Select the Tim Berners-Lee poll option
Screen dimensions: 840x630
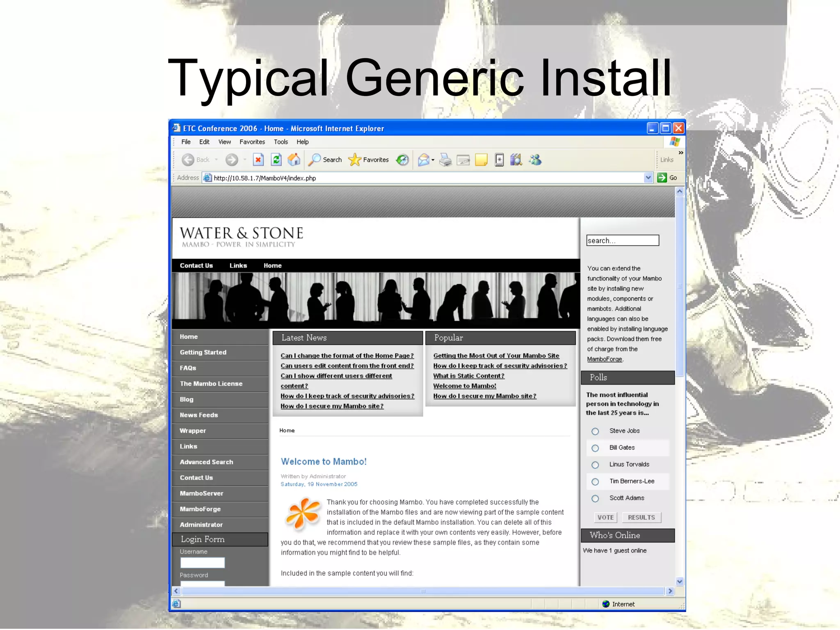(595, 482)
